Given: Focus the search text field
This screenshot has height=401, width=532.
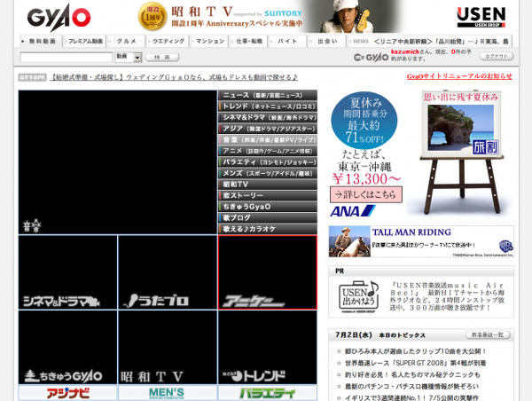Looking at the screenshot, I should coord(66,57).
